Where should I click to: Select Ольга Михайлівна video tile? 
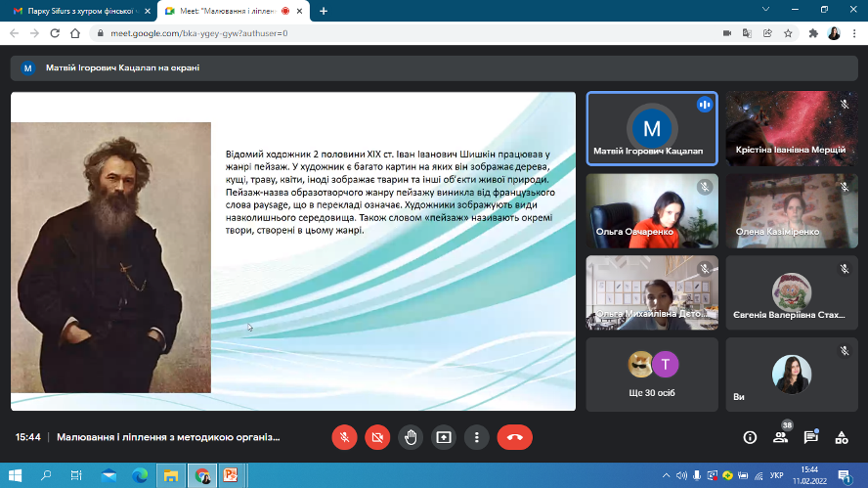click(652, 292)
